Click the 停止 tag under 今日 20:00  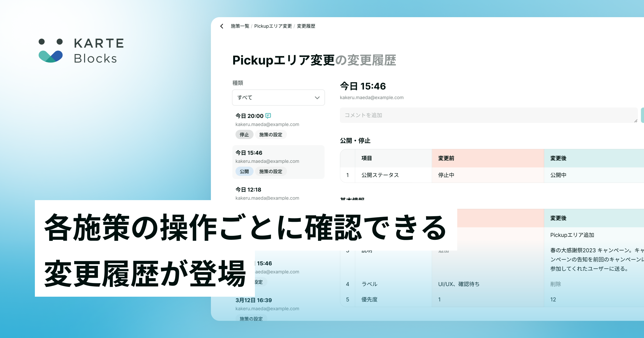tap(244, 134)
